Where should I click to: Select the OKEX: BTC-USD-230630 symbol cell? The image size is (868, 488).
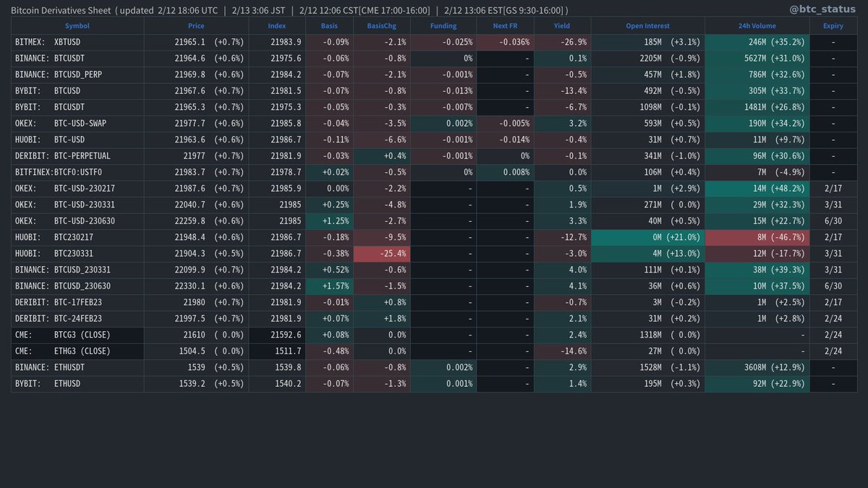77,221
